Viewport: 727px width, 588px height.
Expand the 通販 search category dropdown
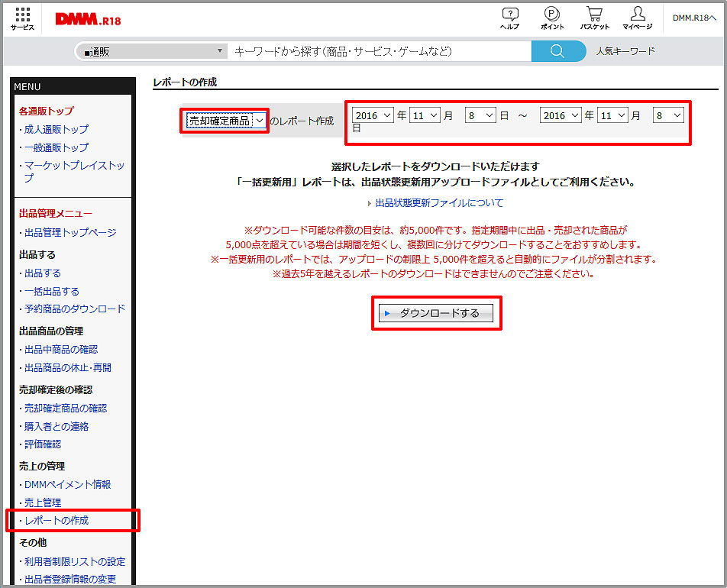pos(151,51)
